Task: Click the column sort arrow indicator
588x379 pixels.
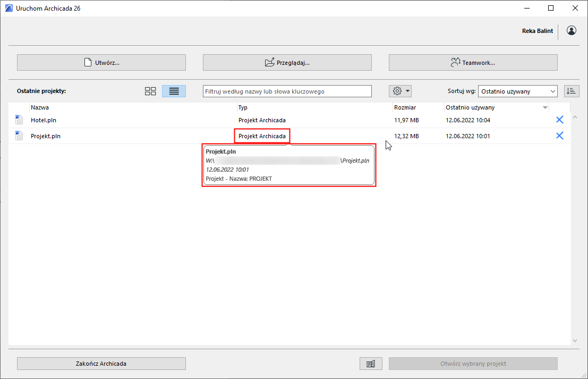Action: click(545, 108)
